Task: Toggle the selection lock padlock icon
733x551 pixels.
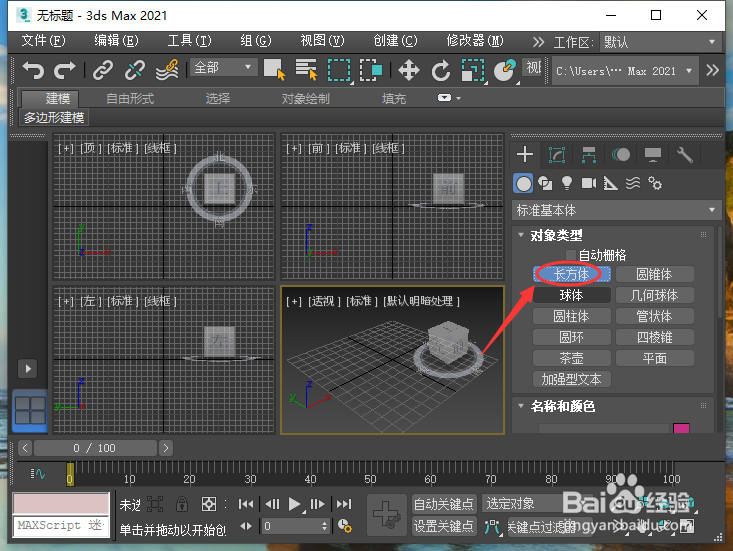Action: (182, 504)
